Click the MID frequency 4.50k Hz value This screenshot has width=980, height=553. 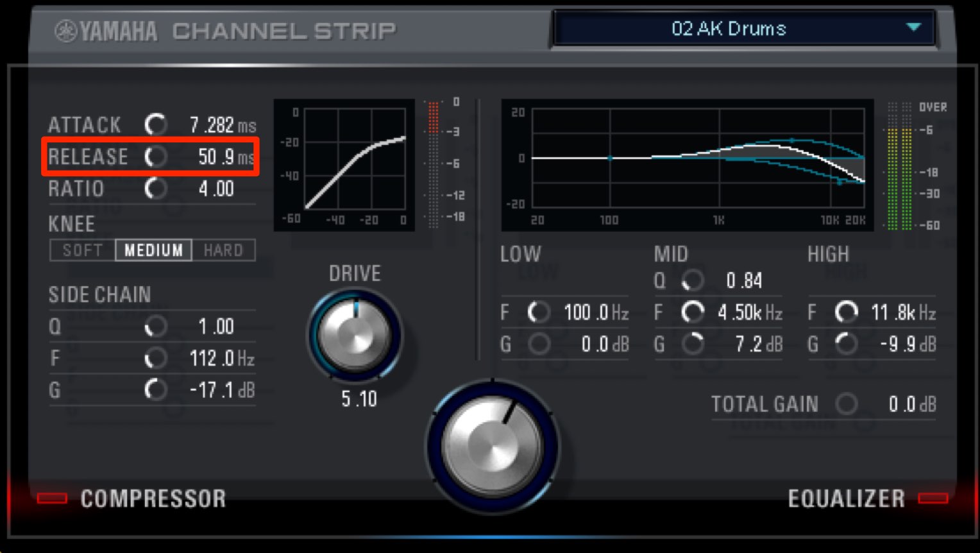(x=750, y=312)
